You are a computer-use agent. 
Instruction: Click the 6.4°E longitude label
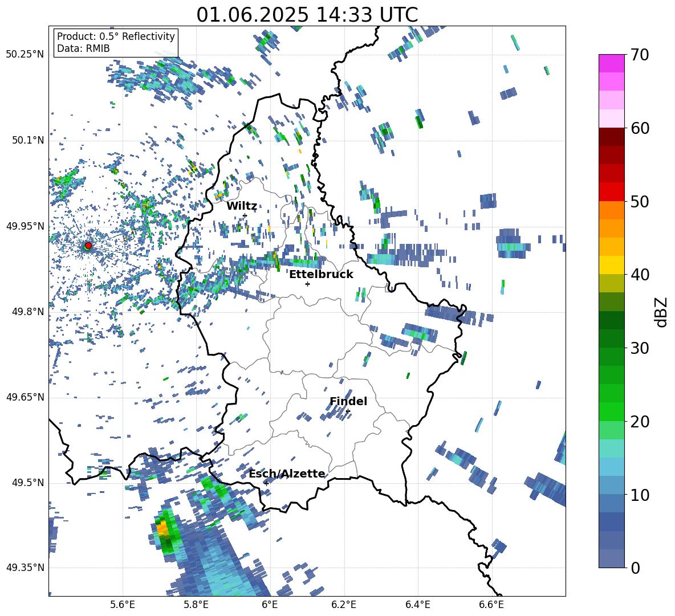[x=417, y=605]
